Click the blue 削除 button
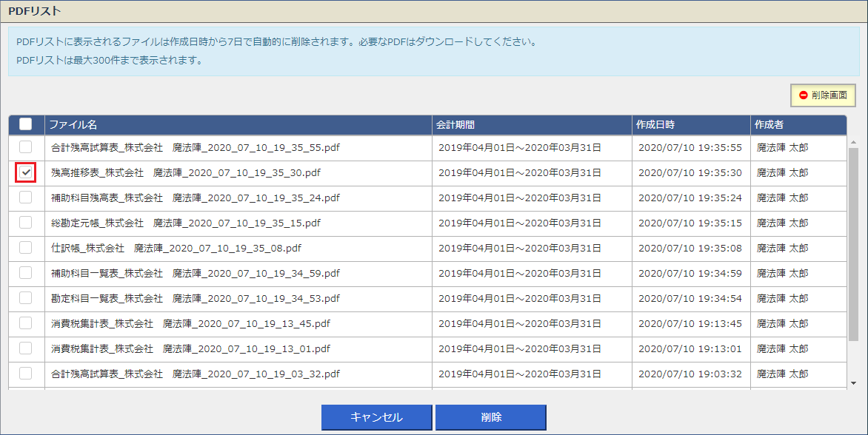 click(491, 417)
